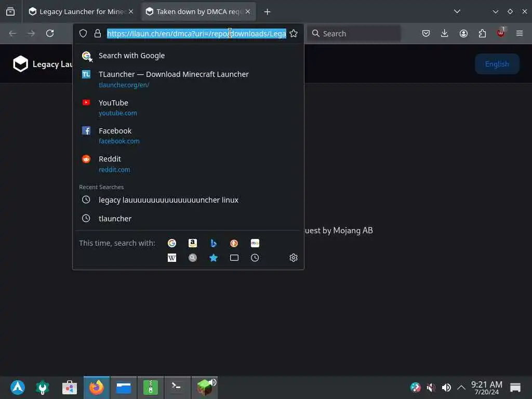Search this time with eBay
The width and height of the screenshot is (532, 399).
pos(255,243)
